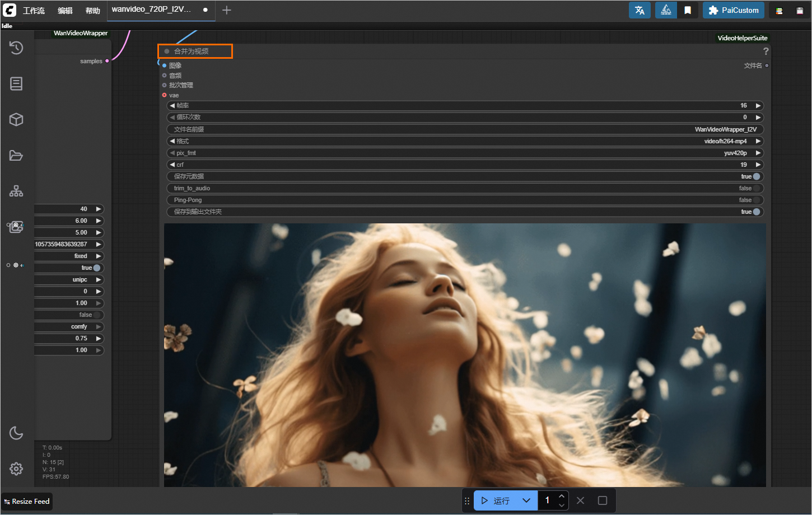Image resolution: width=812 pixels, height=515 pixels.
Task: Click the stacked books icon
Action: pyautogui.click(x=779, y=11)
